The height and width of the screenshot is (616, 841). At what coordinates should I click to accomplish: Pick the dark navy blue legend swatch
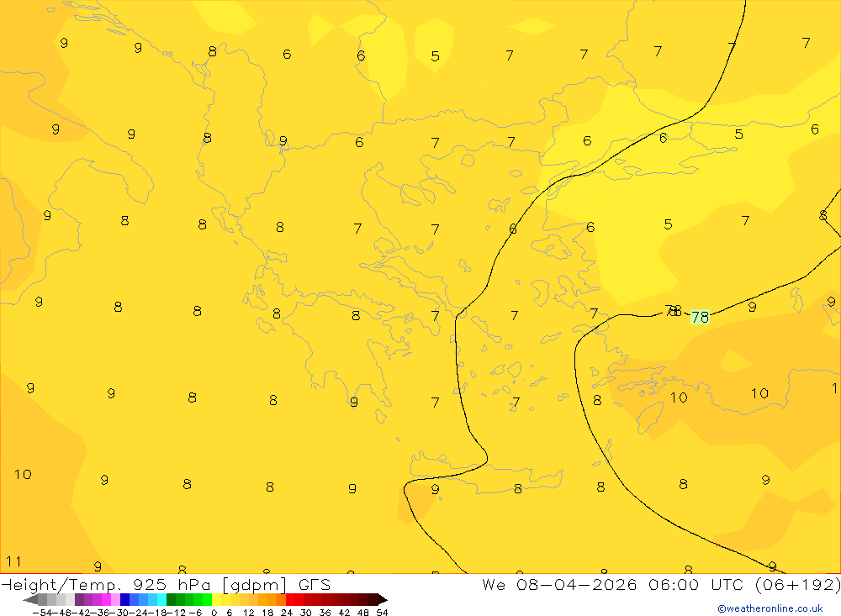pos(124,600)
